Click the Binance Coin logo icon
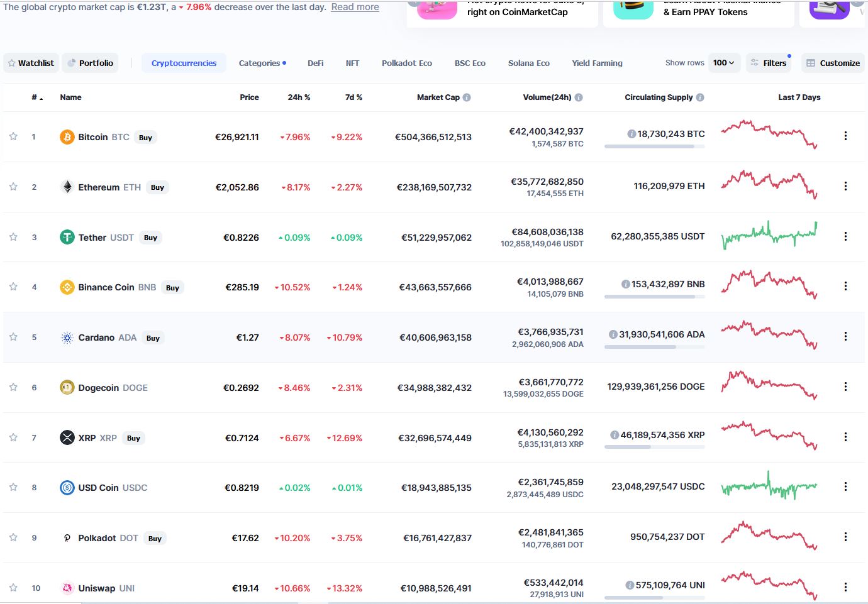Screen dimensions: 868x604 point(67,287)
